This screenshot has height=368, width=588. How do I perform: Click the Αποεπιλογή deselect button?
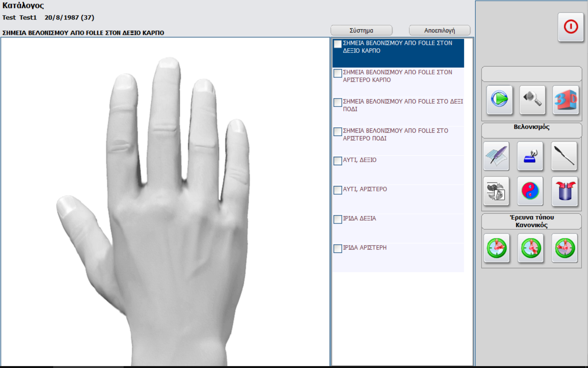click(x=439, y=30)
